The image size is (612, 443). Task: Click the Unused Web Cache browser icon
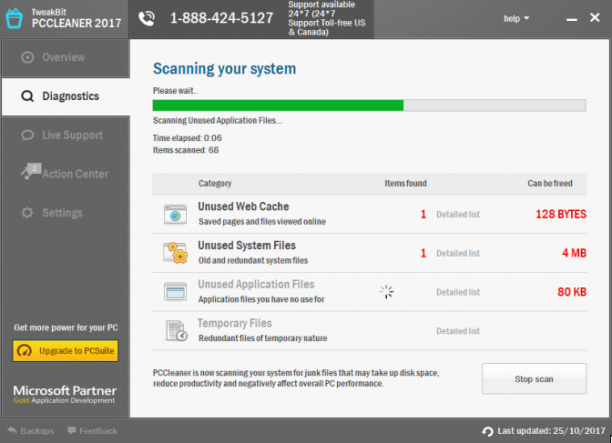pos(175,214)
